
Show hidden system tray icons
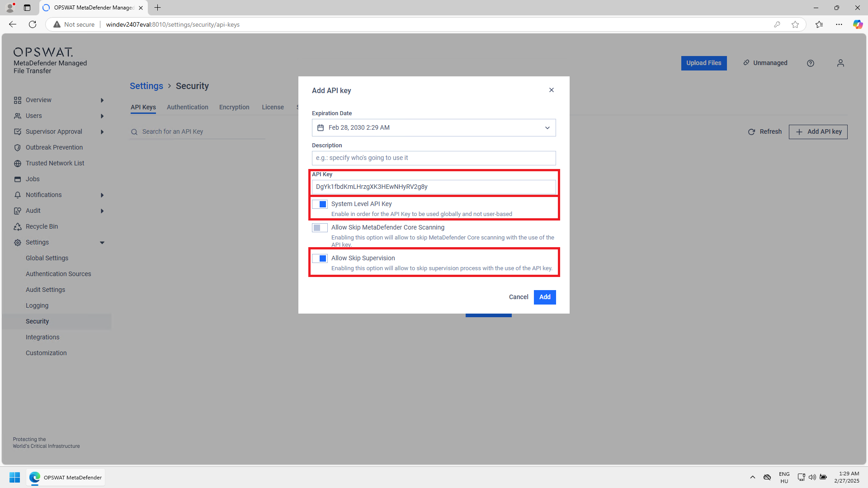tap(753, 477)
